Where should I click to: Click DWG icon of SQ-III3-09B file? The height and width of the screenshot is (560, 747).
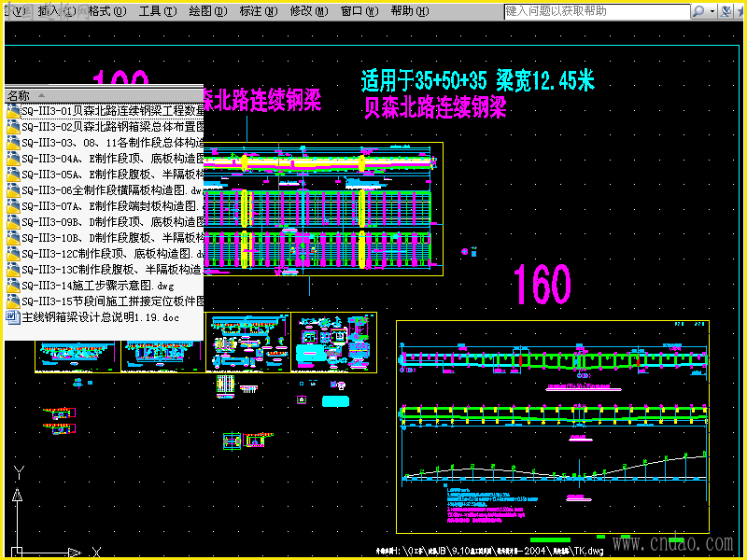pyautogui.click(x=13, y=222)
